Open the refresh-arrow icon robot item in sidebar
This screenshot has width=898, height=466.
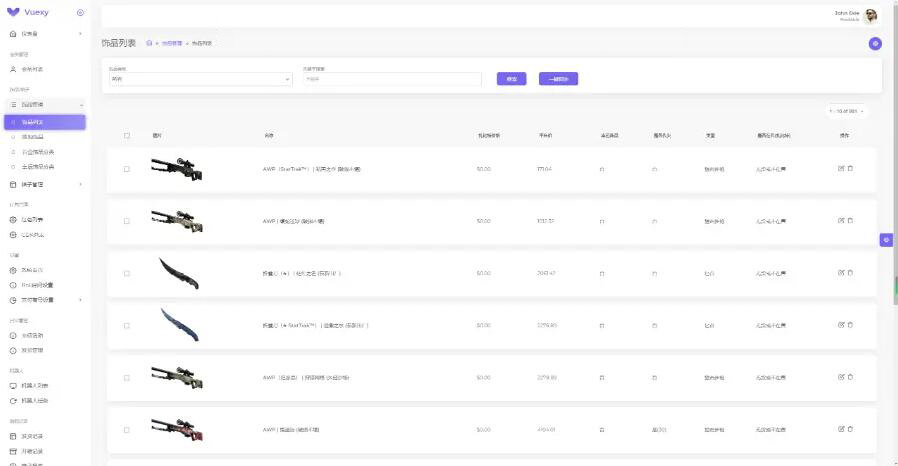tap(45, 401)
